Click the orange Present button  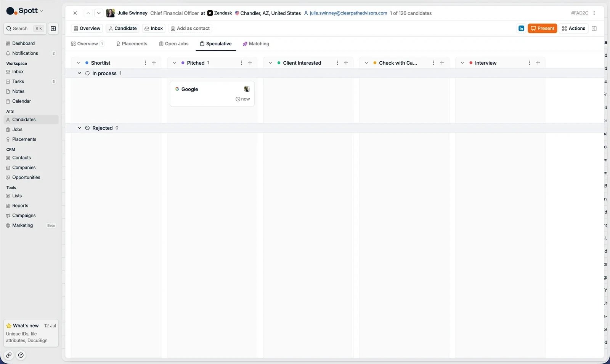point(542,29)
